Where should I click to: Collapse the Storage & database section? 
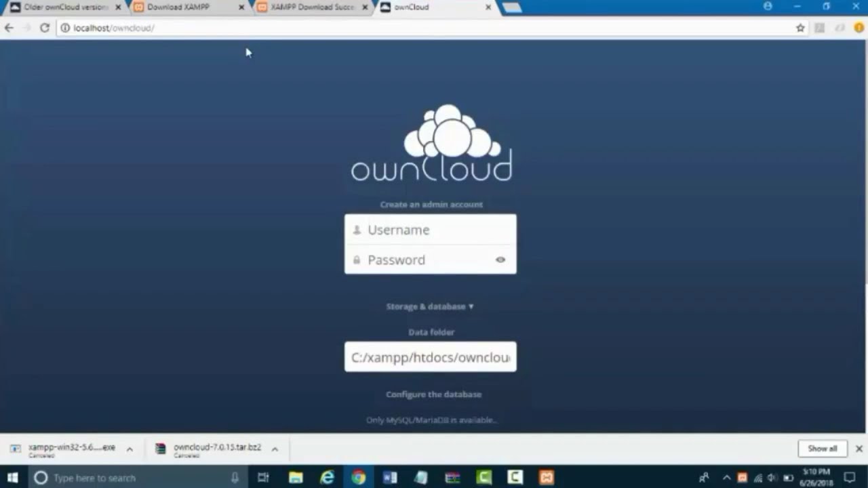(430, 306)
